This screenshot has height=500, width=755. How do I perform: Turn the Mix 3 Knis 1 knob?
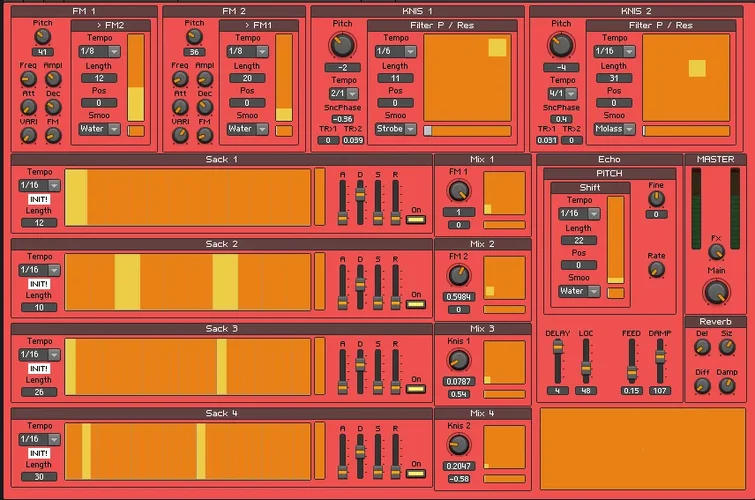click(x=458, y=360)
